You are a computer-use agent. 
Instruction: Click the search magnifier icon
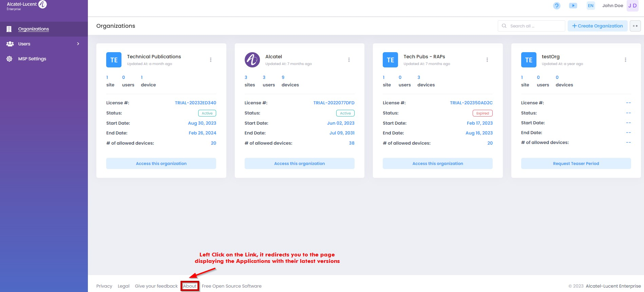(504, 26)
